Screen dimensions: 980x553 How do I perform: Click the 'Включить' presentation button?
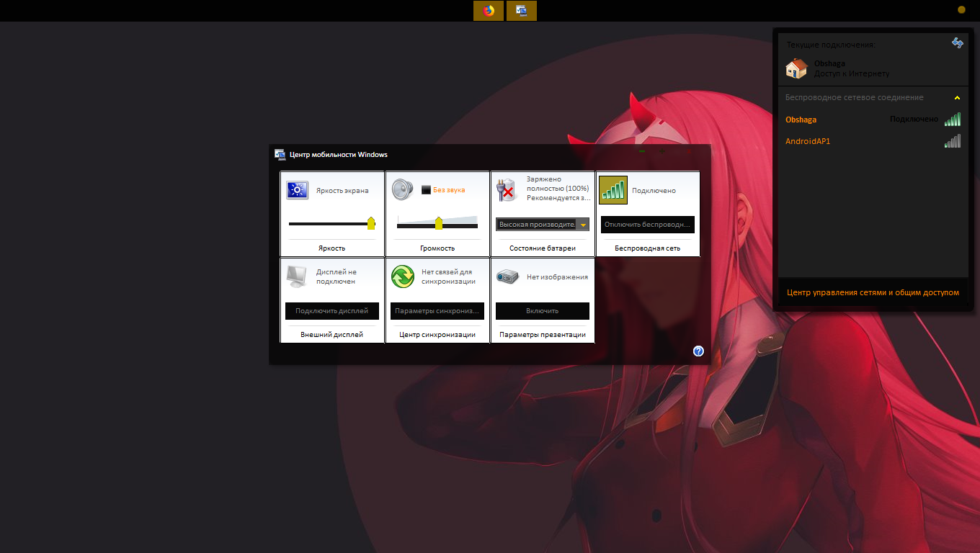tap(543, 311)
